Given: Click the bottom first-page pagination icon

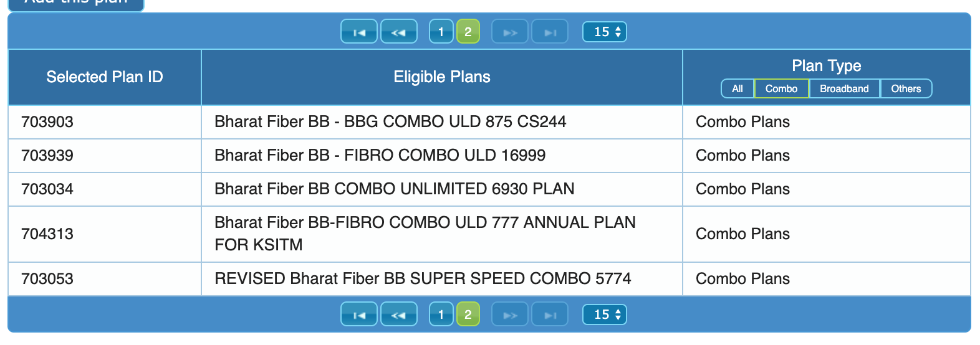Looking at the screenshot, I should (x=359, y=314).
